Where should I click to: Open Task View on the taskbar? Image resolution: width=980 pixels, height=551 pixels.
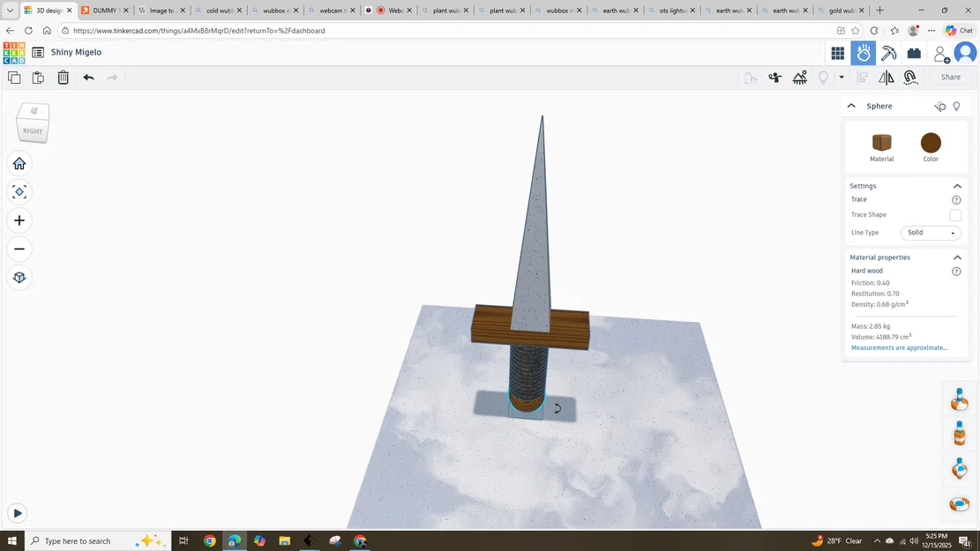[183, 541]
